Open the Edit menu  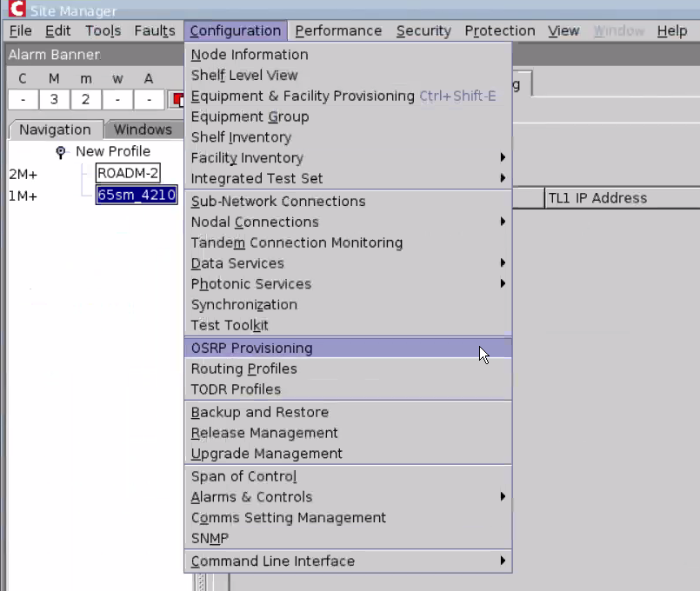coord(58,30)
